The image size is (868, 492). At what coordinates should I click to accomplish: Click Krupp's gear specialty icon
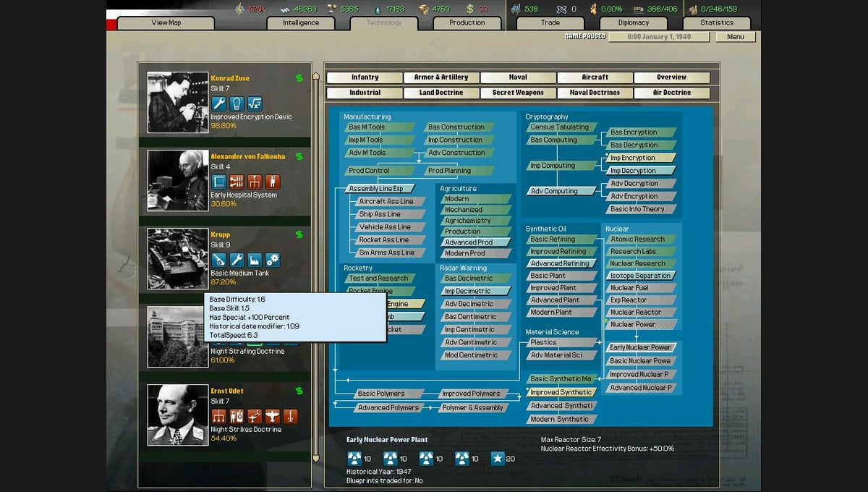(x=273, y=260)
